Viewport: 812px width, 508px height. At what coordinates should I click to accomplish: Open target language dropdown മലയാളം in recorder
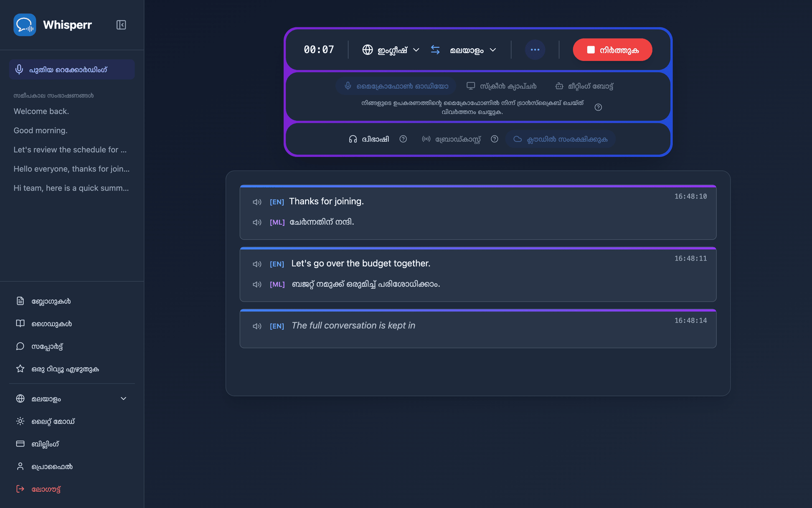(472, 50)
